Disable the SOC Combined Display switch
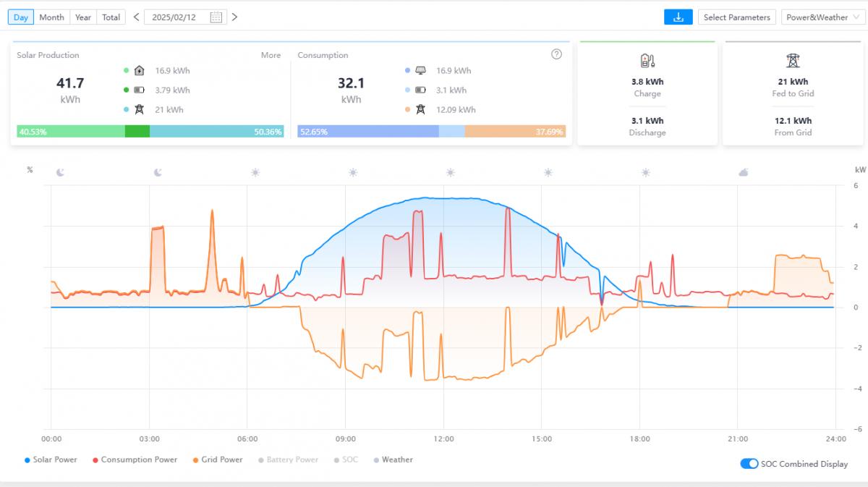Viewport: 868px width, 487px height. coord(749,464)
